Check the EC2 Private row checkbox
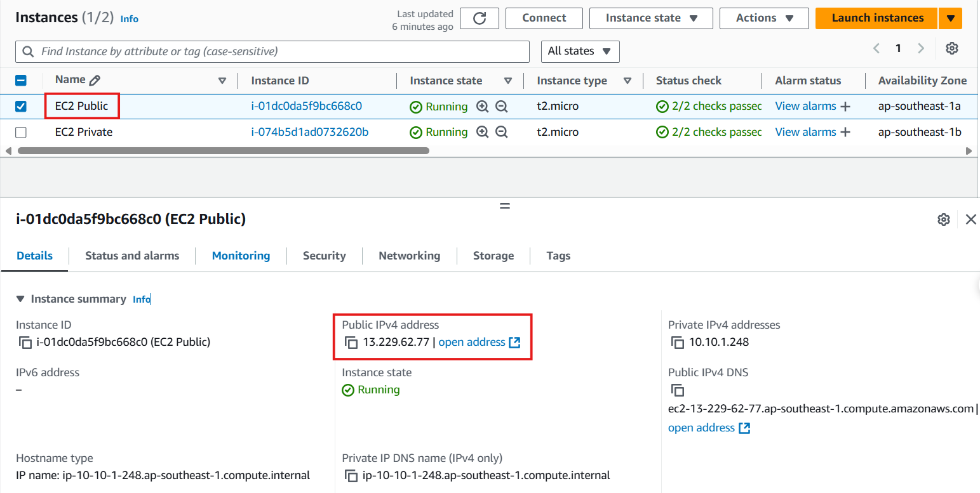 tap(21, 132)
